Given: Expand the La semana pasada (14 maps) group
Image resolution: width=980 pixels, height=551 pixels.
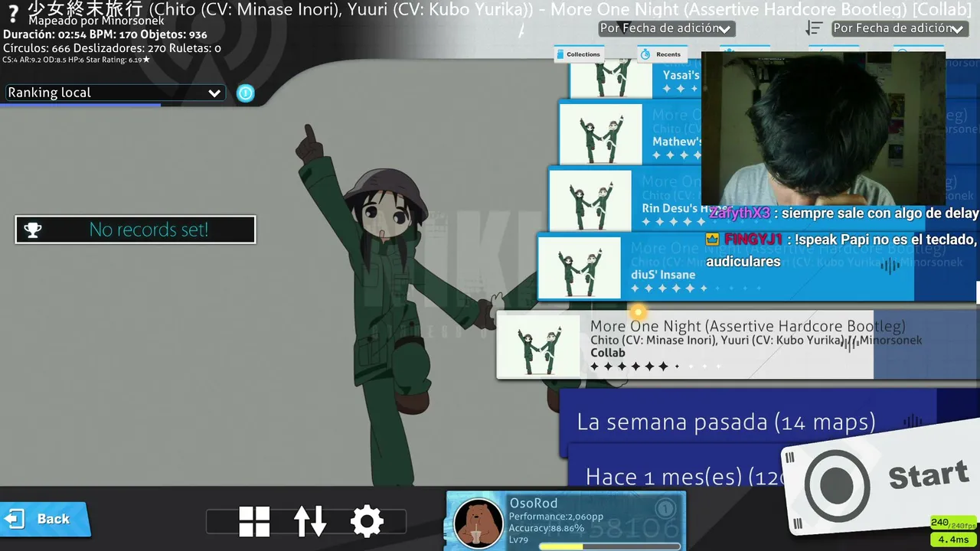Looking at the screenshot, I should 747,422.
